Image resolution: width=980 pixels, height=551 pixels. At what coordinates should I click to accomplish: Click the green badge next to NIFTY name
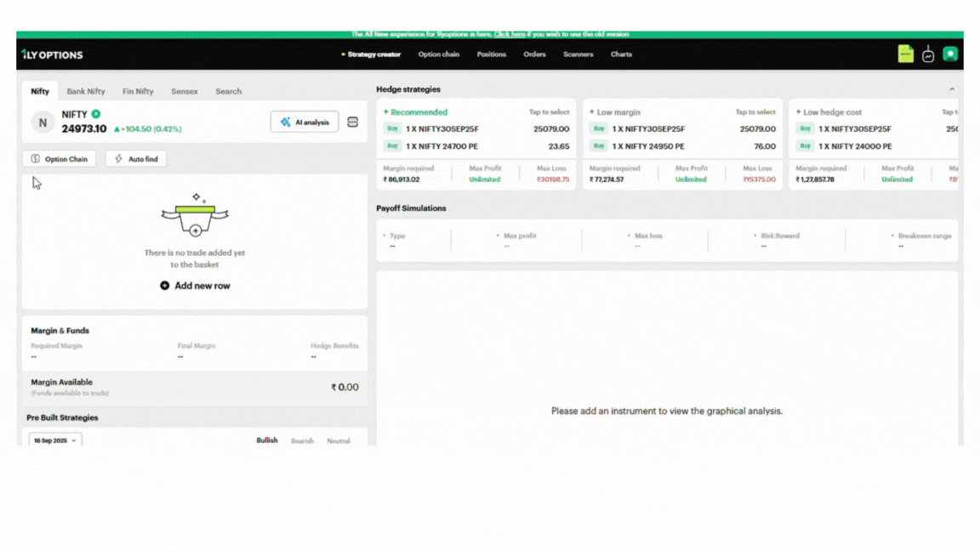96,114
